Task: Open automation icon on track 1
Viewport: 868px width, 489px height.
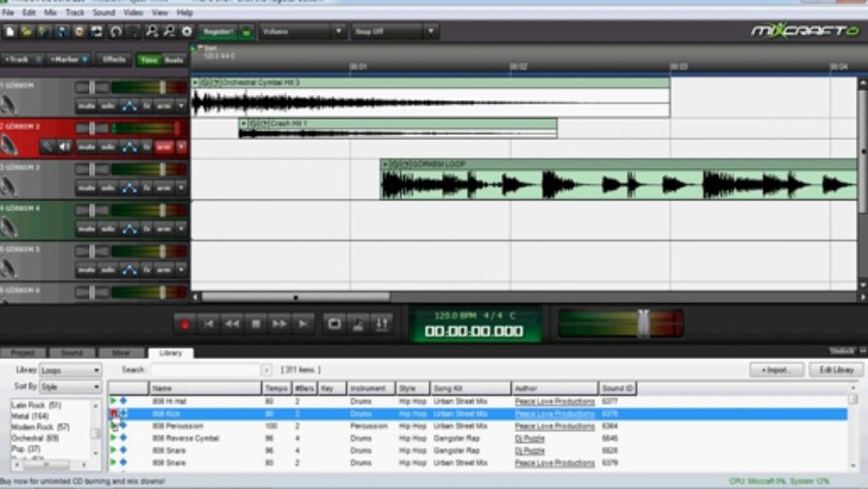Action: (129, 106)
